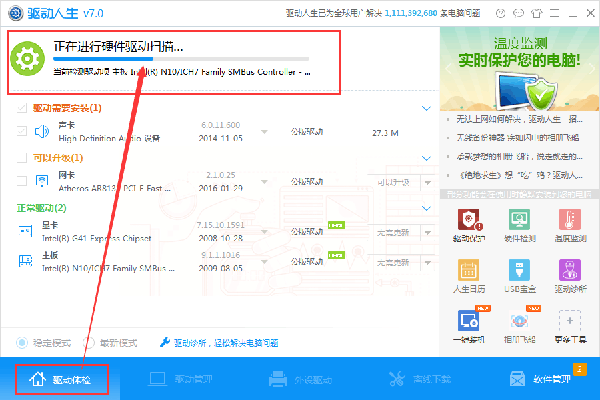The width and height of the screenshot is (600, 400).
Task: Open the 一键装机 one-click install tool
Action: pyautogui.click(x=469, y=326)
